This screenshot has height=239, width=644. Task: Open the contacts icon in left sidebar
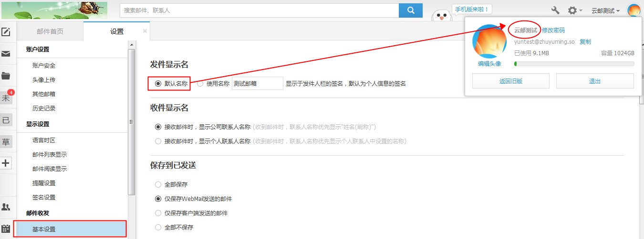[6, 207]
